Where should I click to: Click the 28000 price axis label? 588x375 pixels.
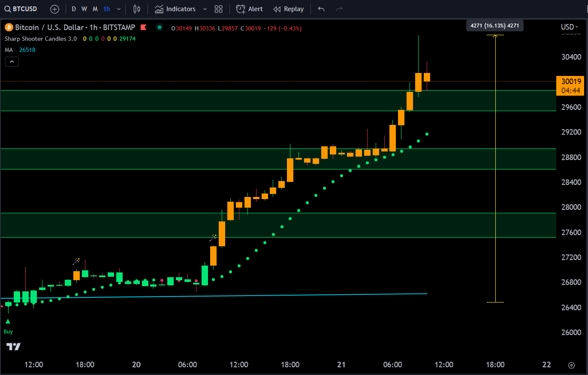(x=571, y=207)
